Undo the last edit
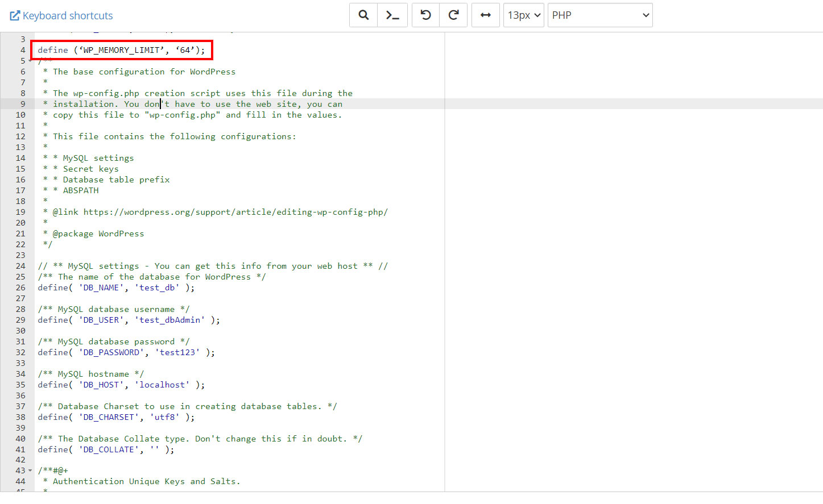823x504 pixels. (x=425, y=15)
